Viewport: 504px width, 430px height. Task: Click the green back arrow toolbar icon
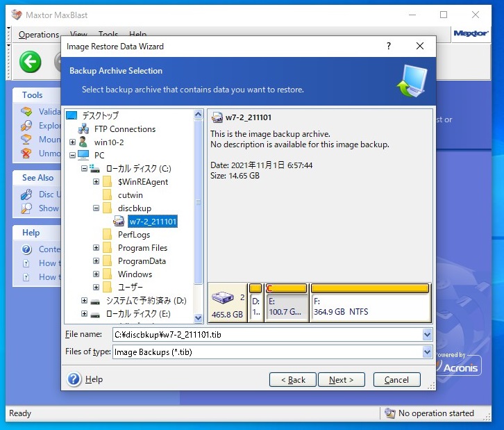click(x=31, y=62)
